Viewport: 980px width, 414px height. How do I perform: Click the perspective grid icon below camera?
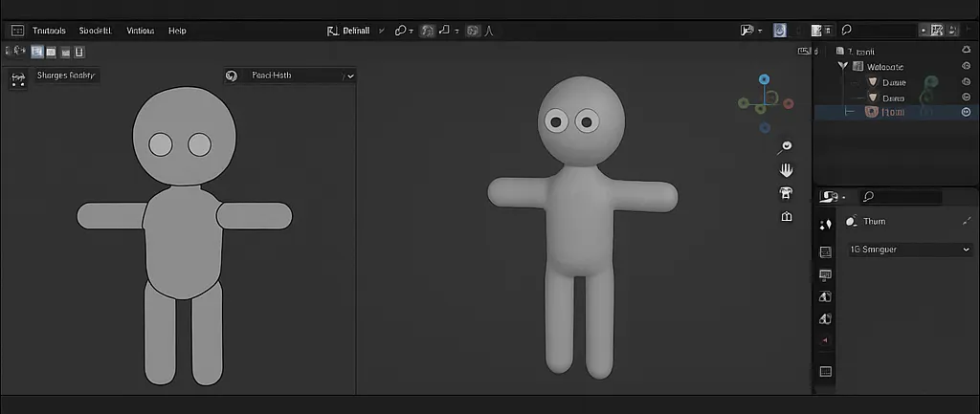point(787,217)
